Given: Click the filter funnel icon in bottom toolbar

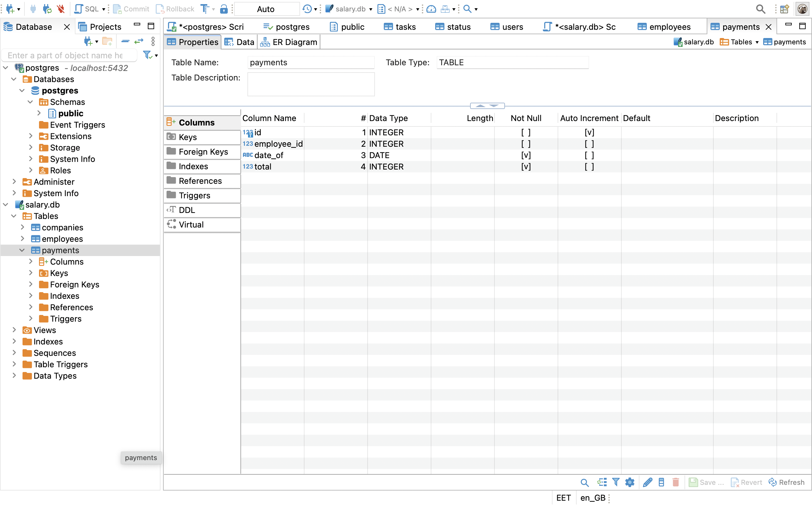Looking at the screenshot, I should (x=616, y=482).
